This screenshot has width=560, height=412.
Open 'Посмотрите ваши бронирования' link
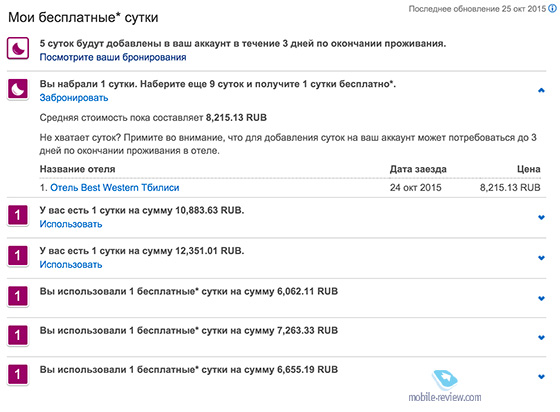point(113,57)
